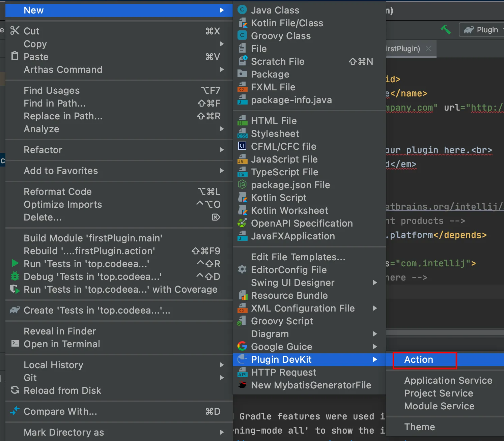
Task: Expand the Swing UI Designer arrow
Action: click(x=375, y=283)
